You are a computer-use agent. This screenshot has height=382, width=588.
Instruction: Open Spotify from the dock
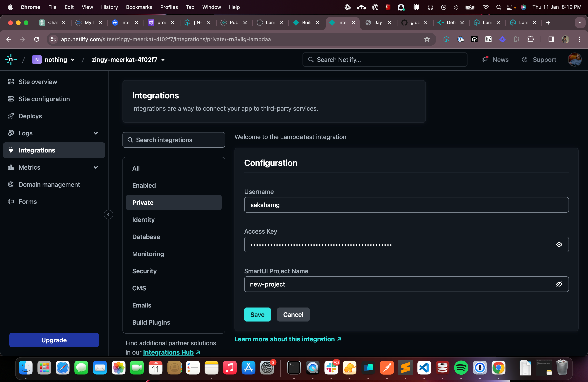[461, 368]
